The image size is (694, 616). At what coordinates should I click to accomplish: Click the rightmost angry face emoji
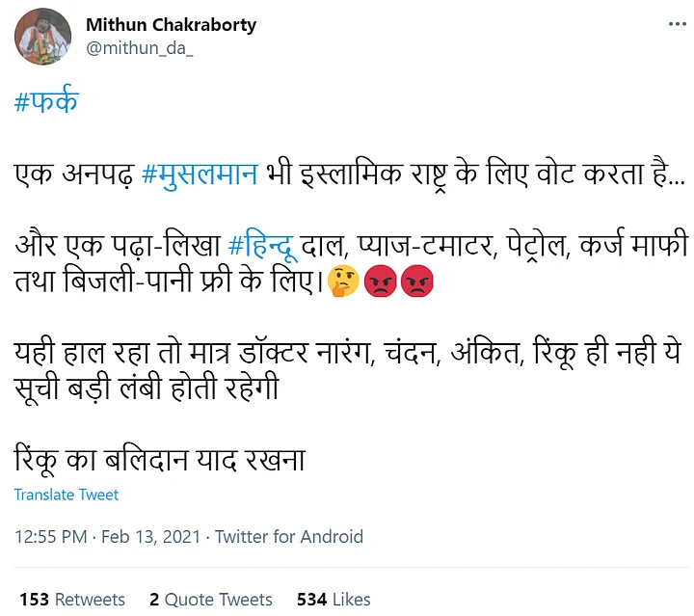click(x=416, y=282)
